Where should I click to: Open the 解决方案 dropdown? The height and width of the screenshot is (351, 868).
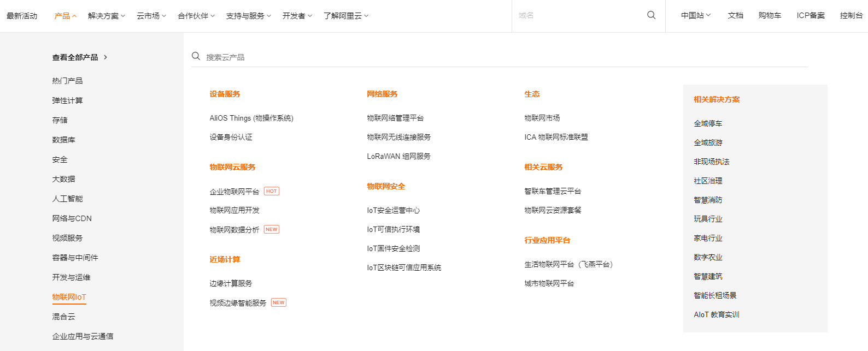(107, 16)
